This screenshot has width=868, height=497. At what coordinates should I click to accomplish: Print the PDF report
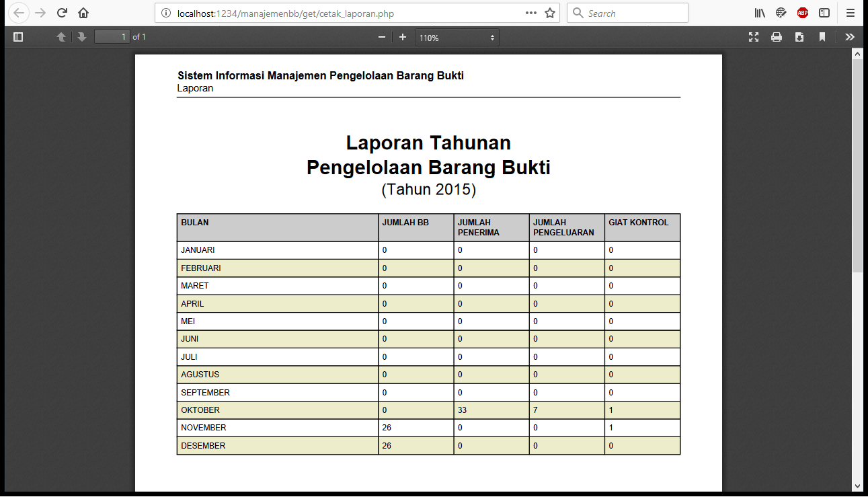[x=777, y=37]
